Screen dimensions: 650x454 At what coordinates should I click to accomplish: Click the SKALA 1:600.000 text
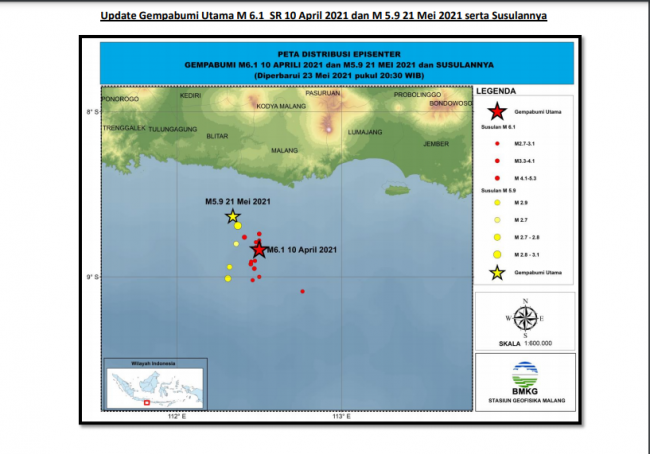point(525,343)
